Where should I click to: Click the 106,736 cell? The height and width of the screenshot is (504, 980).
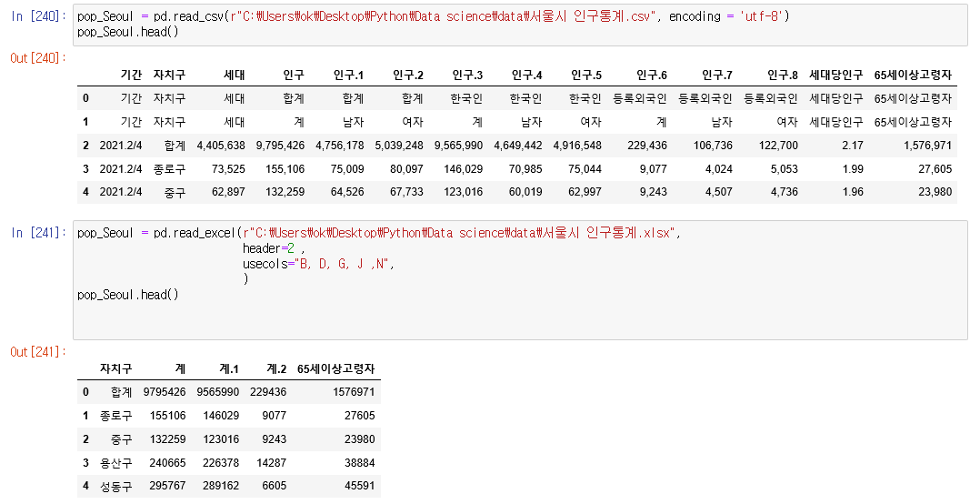(713, 146)
